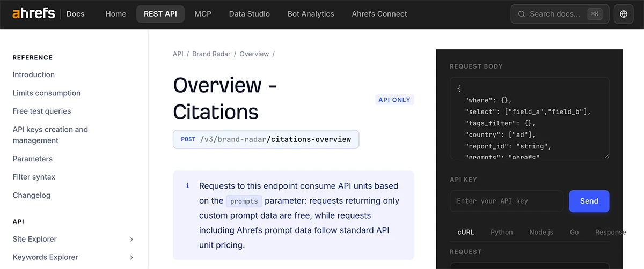Open the language globe button
The height and width of the screenshot is (269, 644).
tap(624, 14)
